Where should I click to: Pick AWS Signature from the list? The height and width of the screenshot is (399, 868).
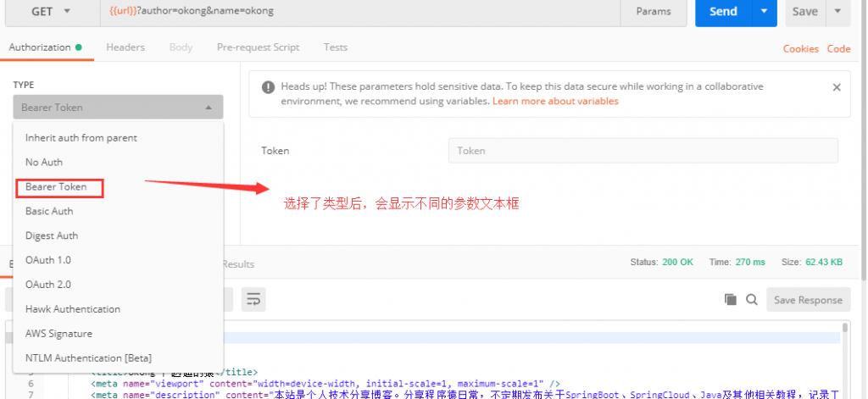(58, 333)
